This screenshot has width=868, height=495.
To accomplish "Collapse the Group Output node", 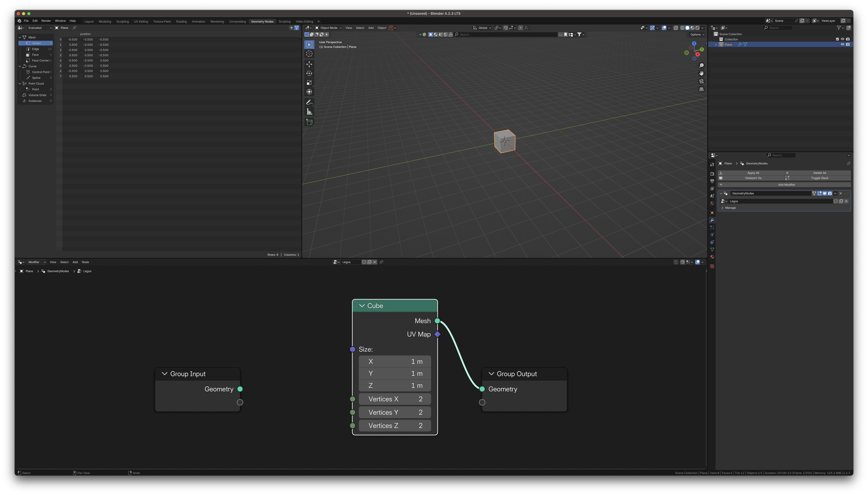I will pyautogui.click(x=491, y=374).
